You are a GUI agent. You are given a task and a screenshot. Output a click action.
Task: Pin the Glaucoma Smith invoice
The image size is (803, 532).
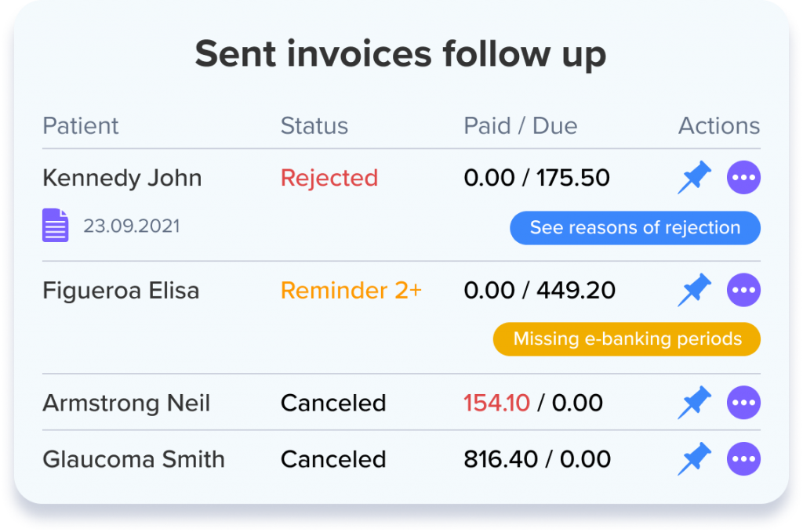[694, 459]
